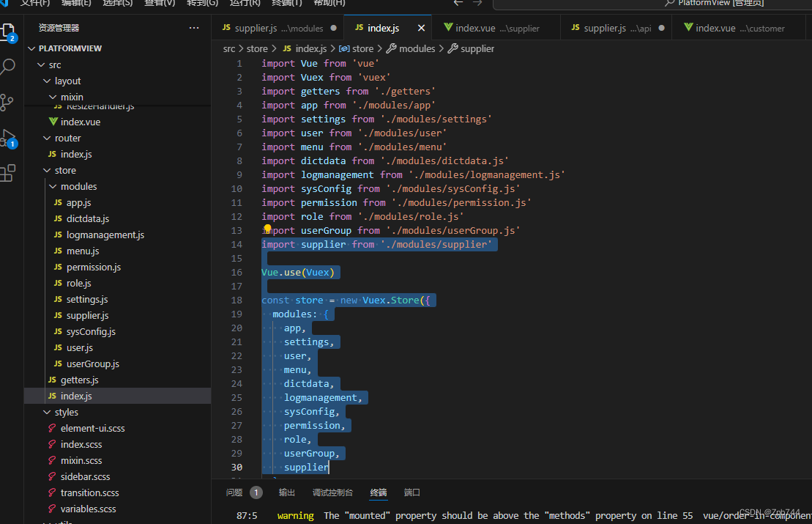Click the src breadcrumb
Viewport: 812px width, 524px height.
pos(229,48)
